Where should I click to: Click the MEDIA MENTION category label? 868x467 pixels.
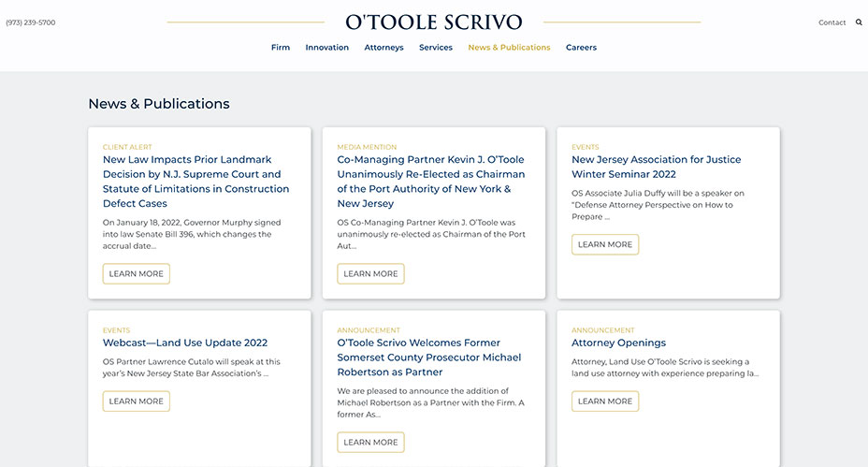[367, 147]
